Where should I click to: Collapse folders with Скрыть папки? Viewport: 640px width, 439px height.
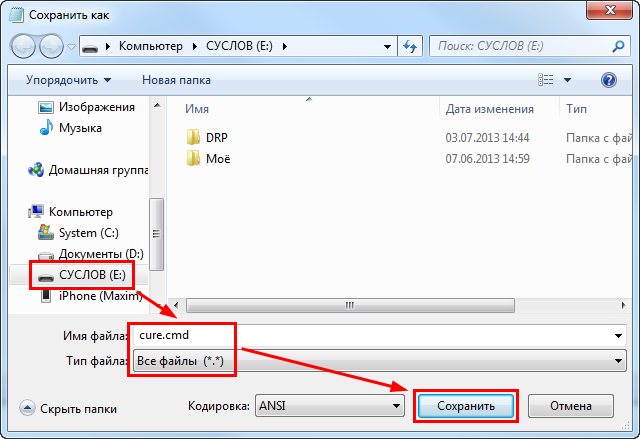(68, 408)
